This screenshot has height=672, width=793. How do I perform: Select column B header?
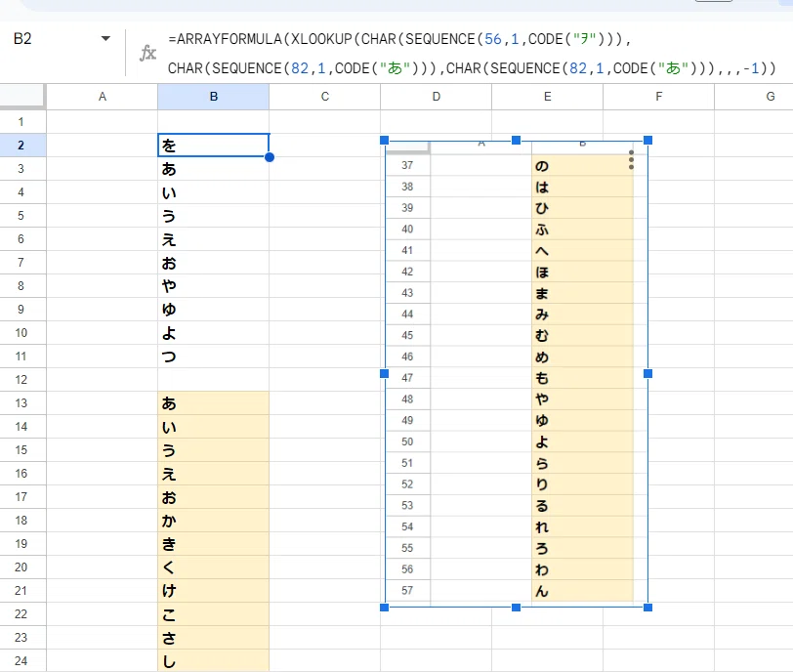click(214, 97)
